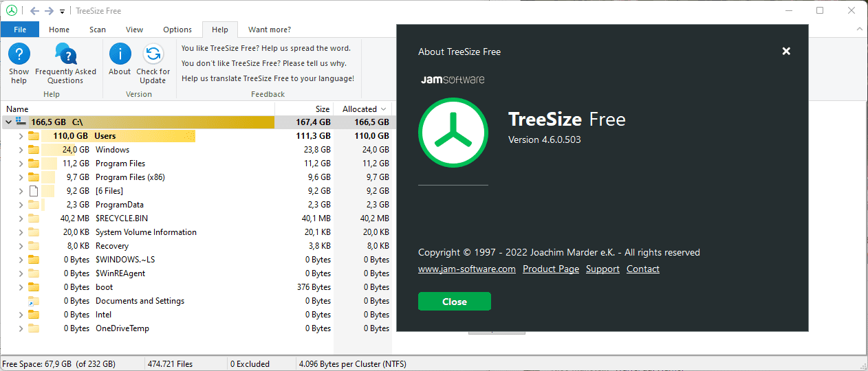This screenshot has width=868, height=371.
Task: Open the Product Page link
Action: 551,269
